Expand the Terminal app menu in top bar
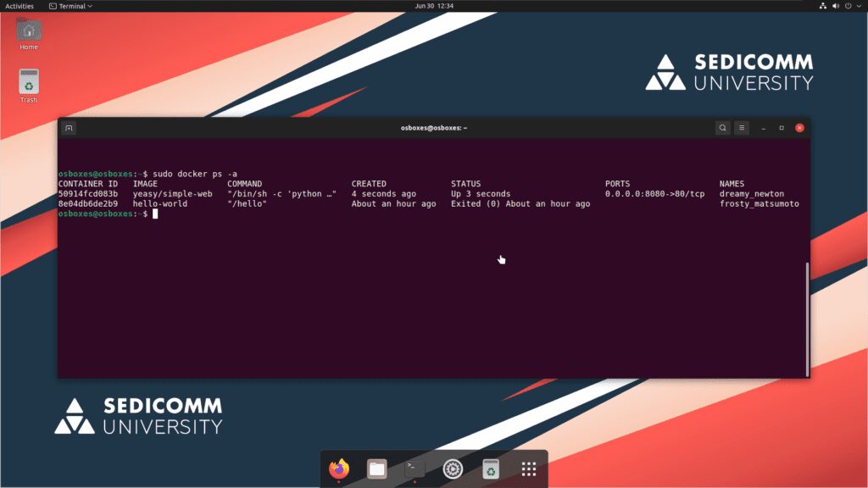This screenshot has width=868, height=488. click(x=71, y=6)
